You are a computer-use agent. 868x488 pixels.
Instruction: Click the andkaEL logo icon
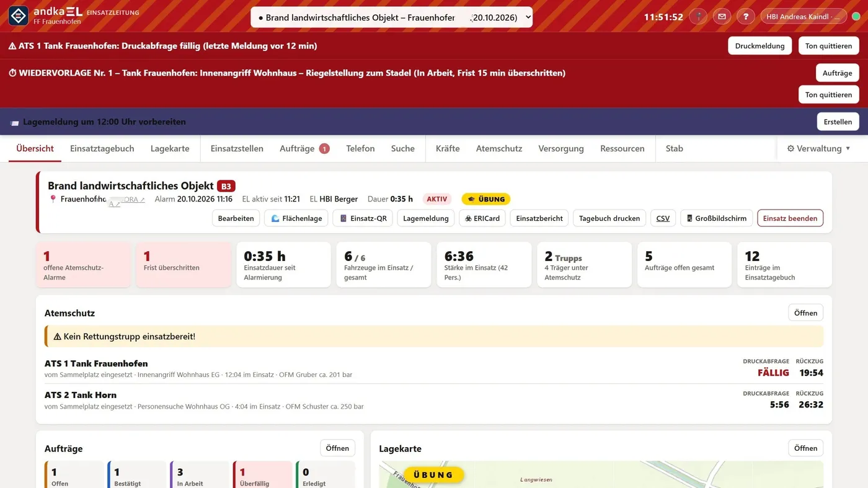[x=18, y=16]
